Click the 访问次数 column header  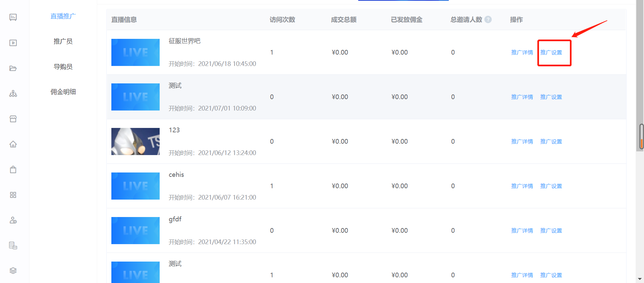tap(282, 19)
